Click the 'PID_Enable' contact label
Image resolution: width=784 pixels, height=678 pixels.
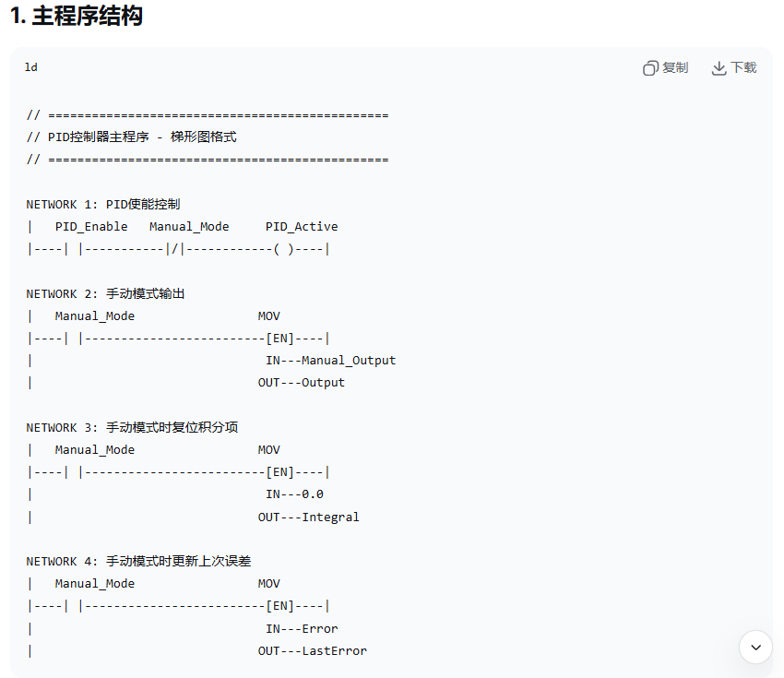pos(91,227)
